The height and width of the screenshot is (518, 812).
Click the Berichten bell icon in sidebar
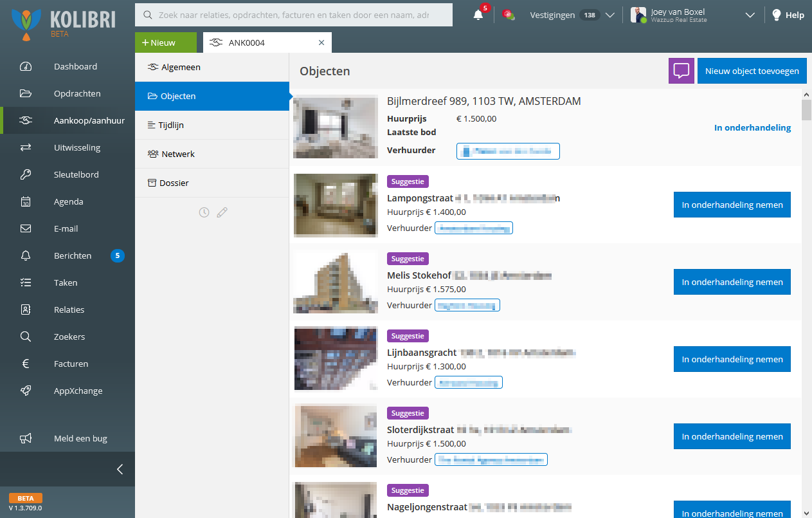(x=26, y=255)
